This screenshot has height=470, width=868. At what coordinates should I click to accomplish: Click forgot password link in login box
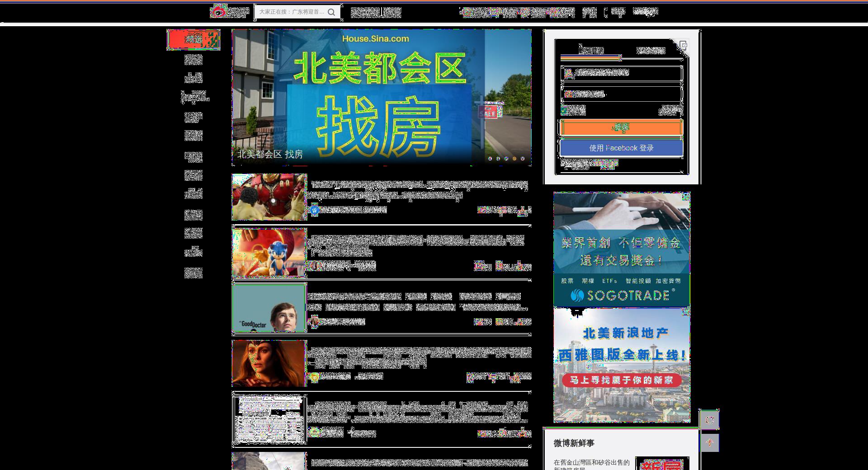(670, 110)
